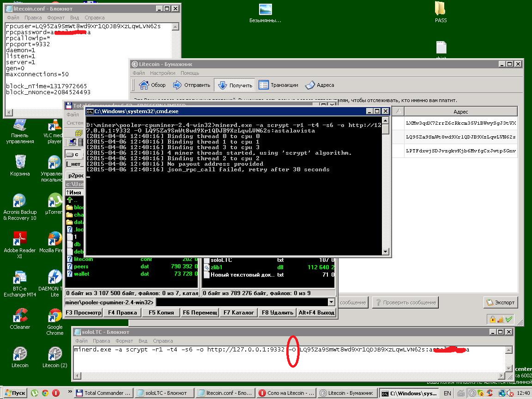Expand hidden quick launch items chevron
The height and width of the screenshot is (399, 532).
click(x=70, y=392)
